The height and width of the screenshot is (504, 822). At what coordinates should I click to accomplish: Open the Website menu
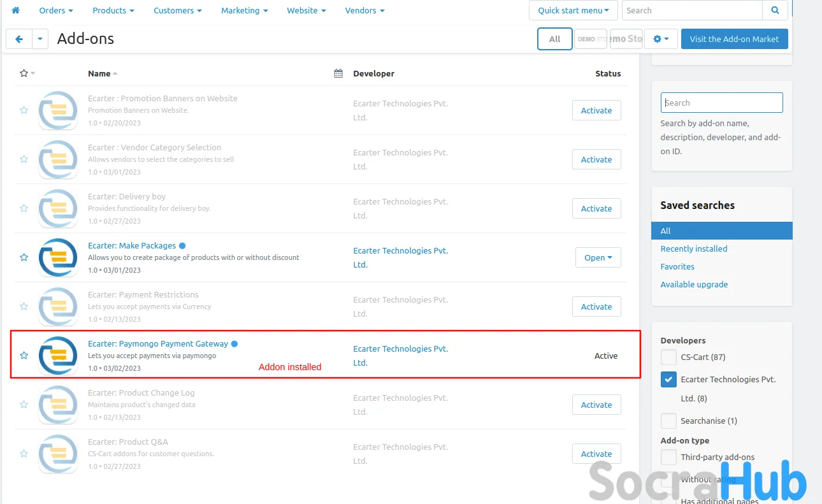coord(306,10)
